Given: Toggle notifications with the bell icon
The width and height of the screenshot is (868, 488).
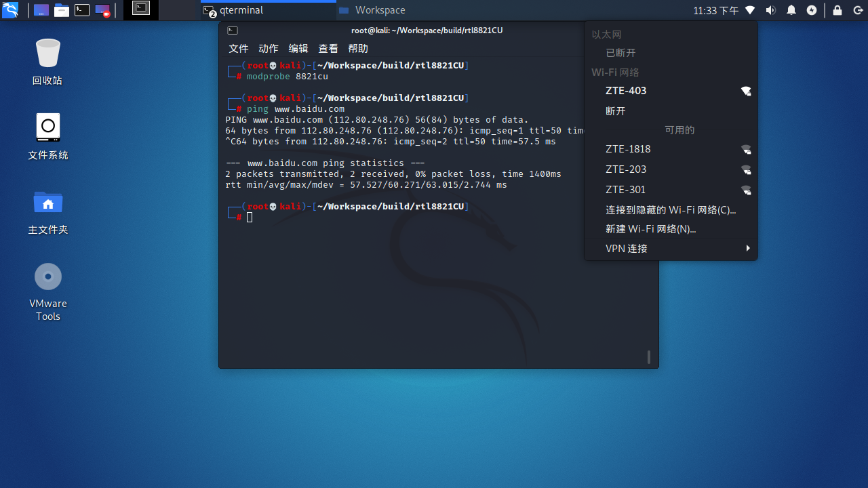Looking at the screenshot, I should pyautogui.click(x=793, y=10).
